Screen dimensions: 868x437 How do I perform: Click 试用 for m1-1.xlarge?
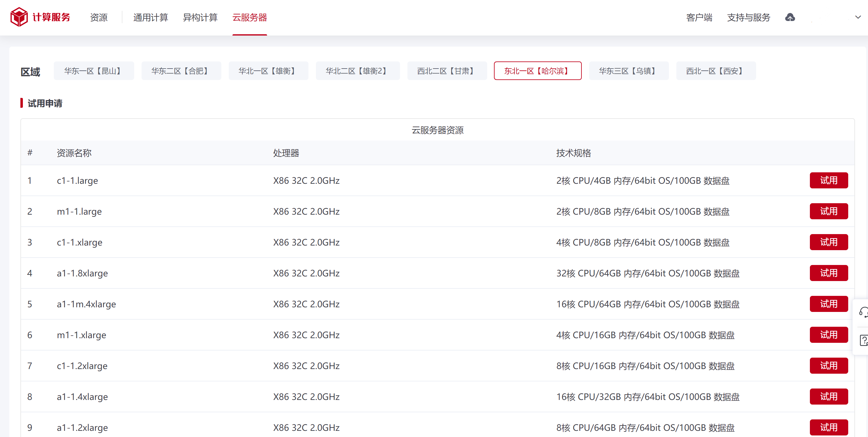point(829,335)
